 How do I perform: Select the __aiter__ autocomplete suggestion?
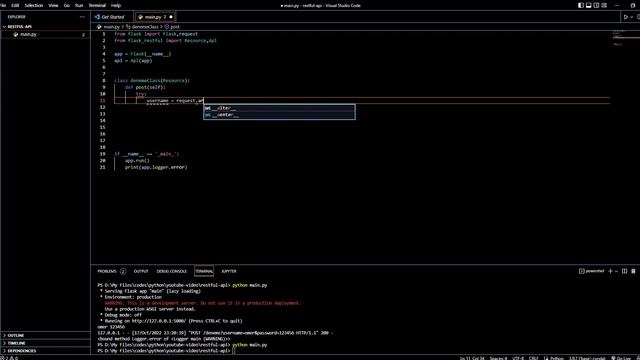[279, 108]
